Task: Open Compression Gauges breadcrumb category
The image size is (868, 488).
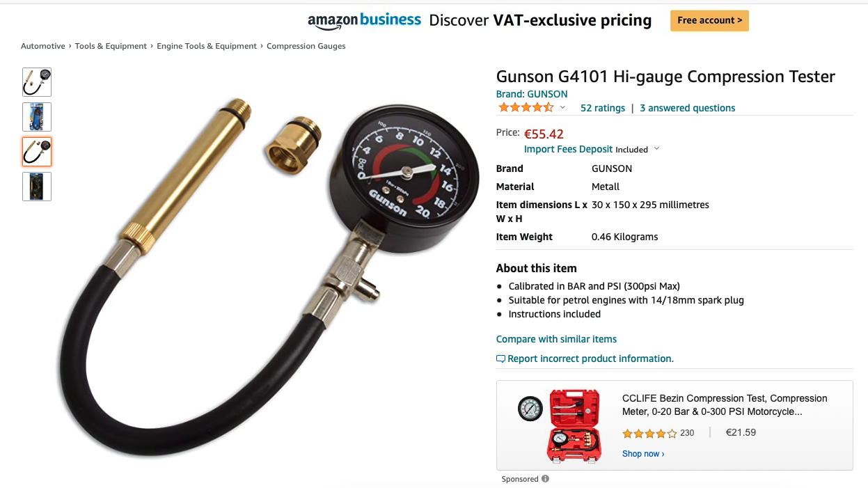Action: point(306,46)
